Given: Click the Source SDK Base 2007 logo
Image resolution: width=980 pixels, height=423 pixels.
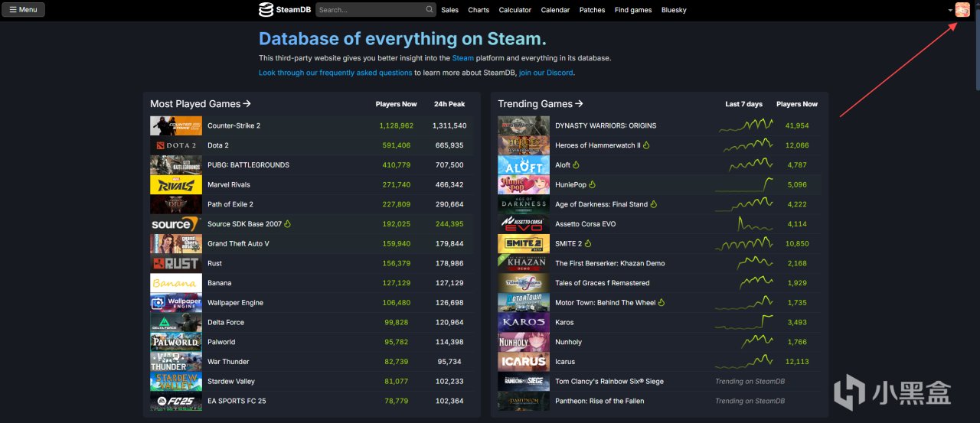Looking at the screenshot, I should point(176,224).
